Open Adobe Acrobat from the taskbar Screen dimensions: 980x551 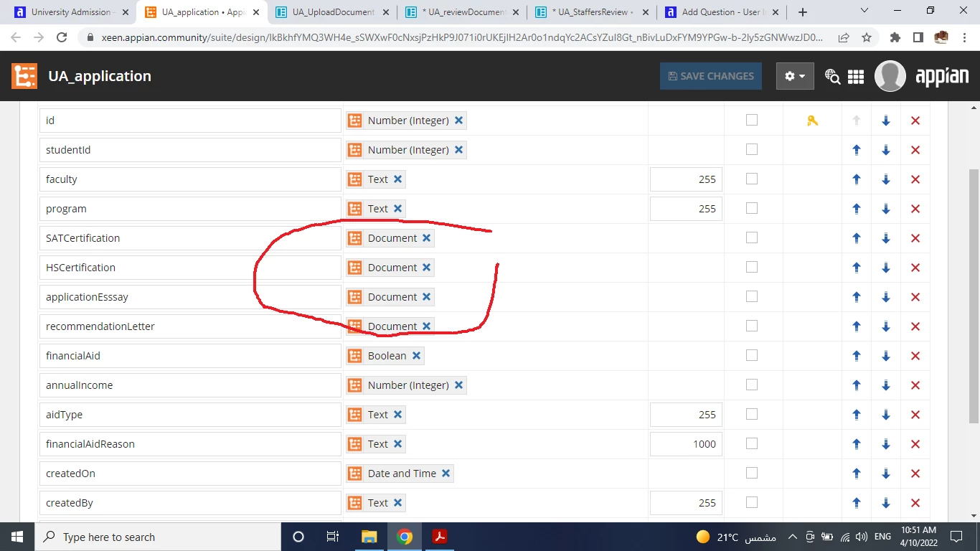click(440, 537)
